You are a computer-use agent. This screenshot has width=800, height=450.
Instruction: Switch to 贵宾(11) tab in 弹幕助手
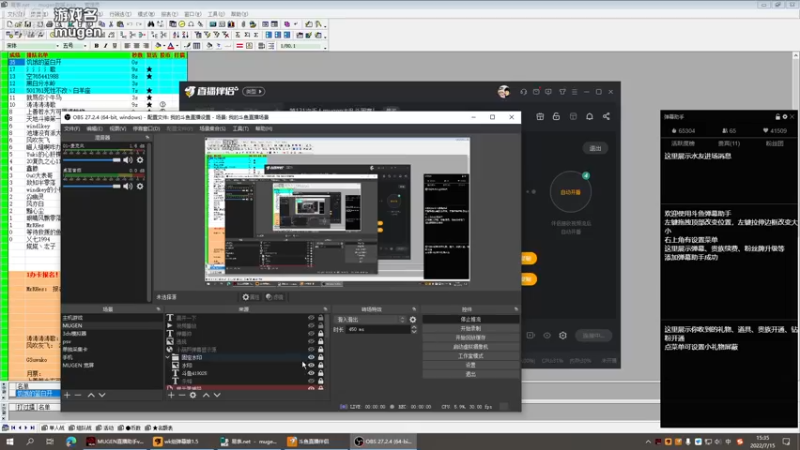click(729, 144)
